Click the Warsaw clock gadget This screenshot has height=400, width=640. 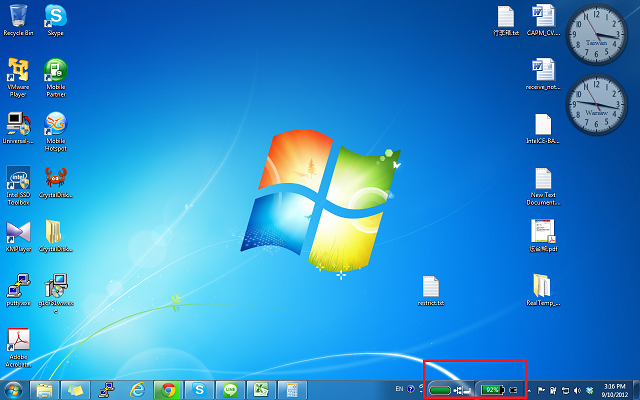(596, 105)
